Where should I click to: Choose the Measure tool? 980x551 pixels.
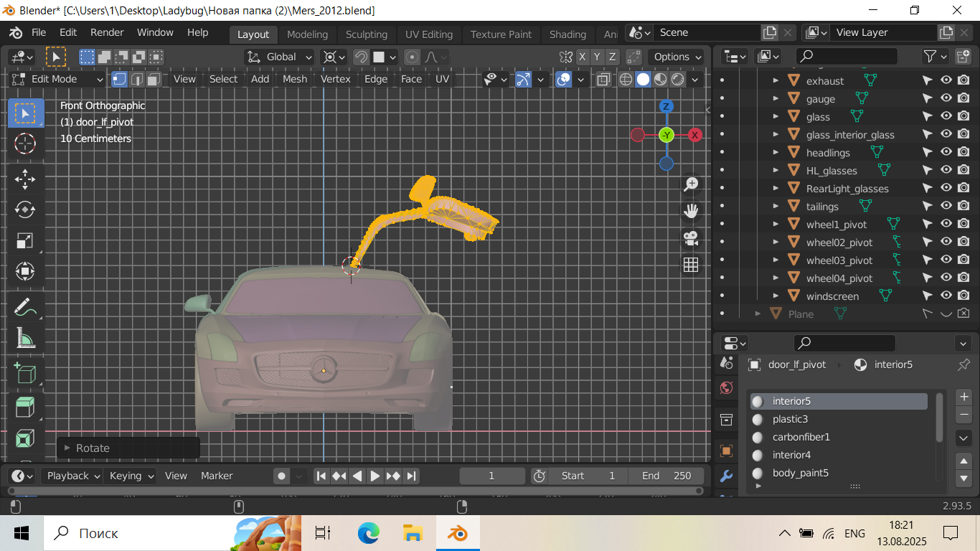click(25, 338)
